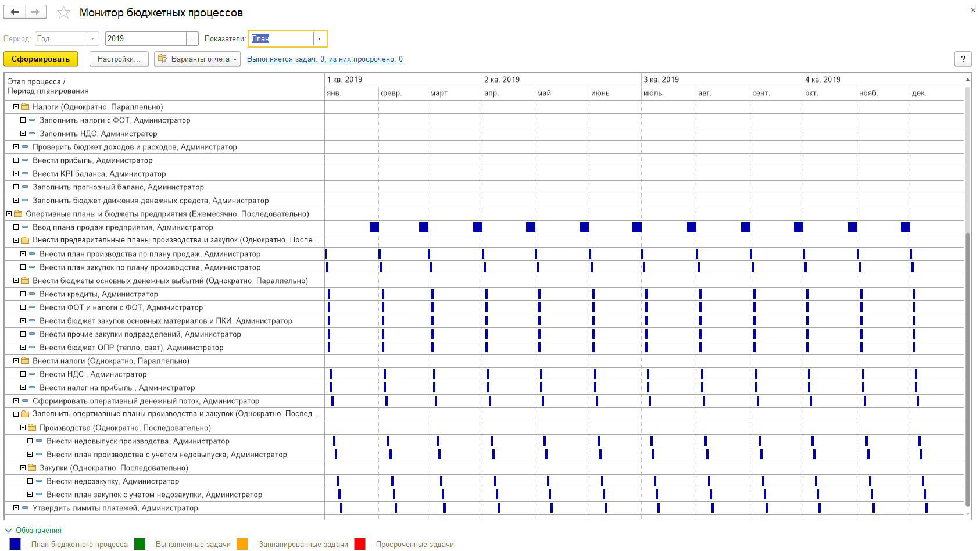This screenshot has height=551, width=980.
Task: Click the folder icon of Налоги group
Action: click(25, 107)
